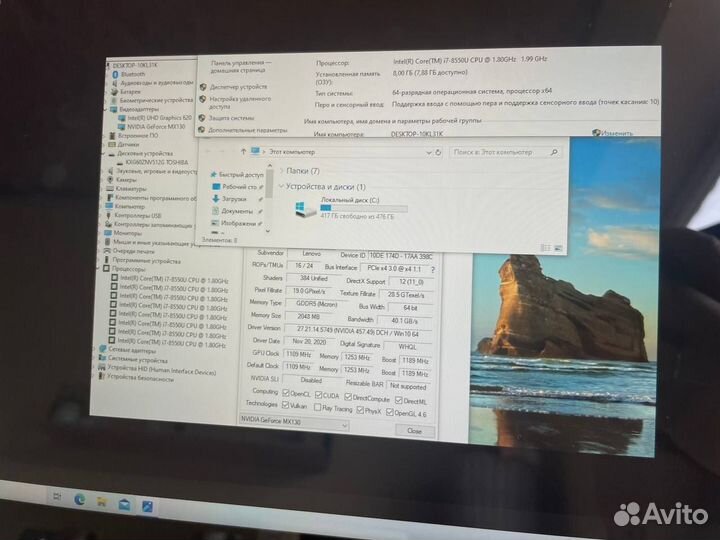Open Mail app from the taskbar
720x540 pixels.
[x=124, y=505]
